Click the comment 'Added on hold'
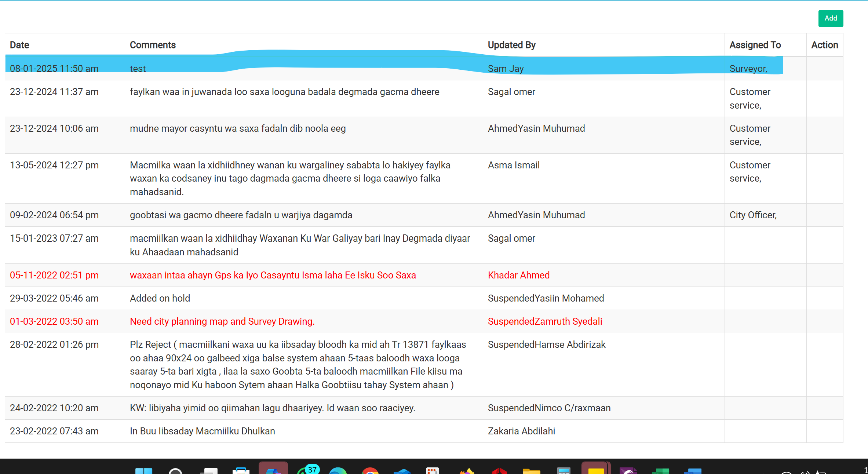Viewport: 868px width, 474px height. click(x=160, y=298)
